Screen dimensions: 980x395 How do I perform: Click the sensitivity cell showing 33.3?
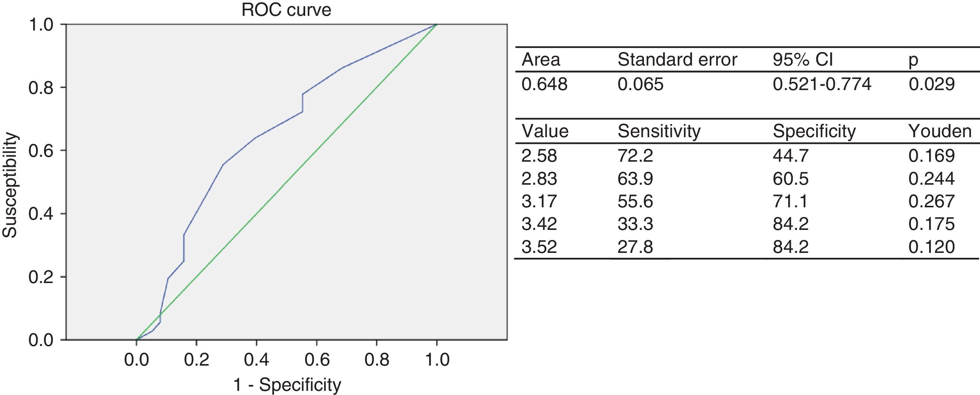(635, 224)
